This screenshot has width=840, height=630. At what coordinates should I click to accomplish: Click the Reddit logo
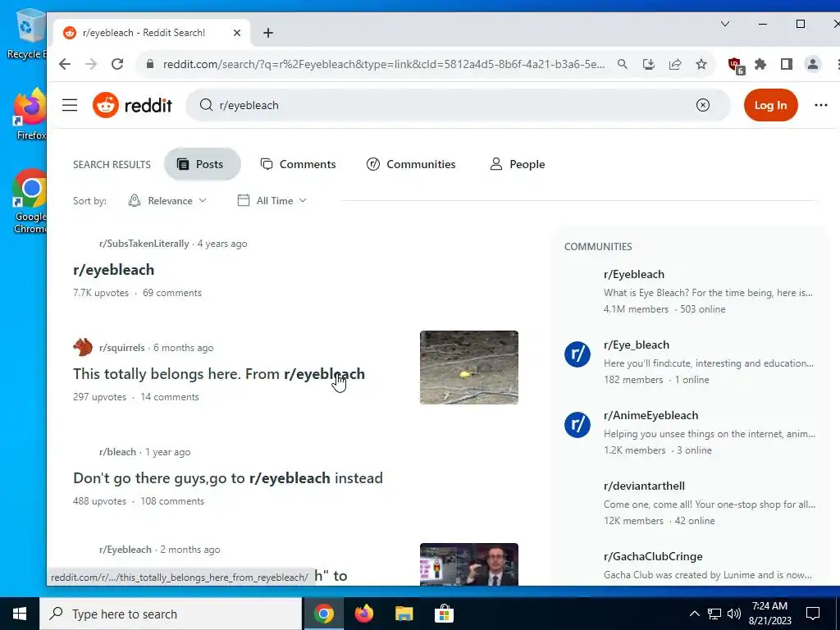(132, 105)
